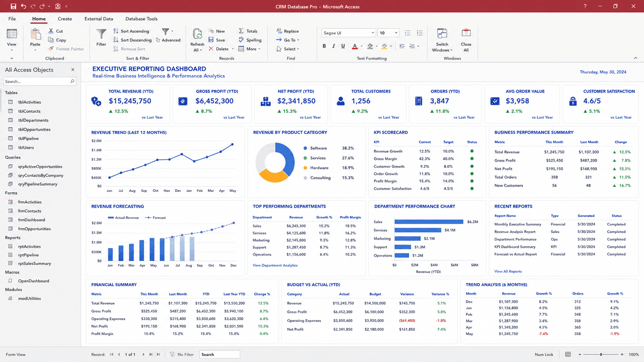Click the Paste clipboard icon

(x=35, y=35)
